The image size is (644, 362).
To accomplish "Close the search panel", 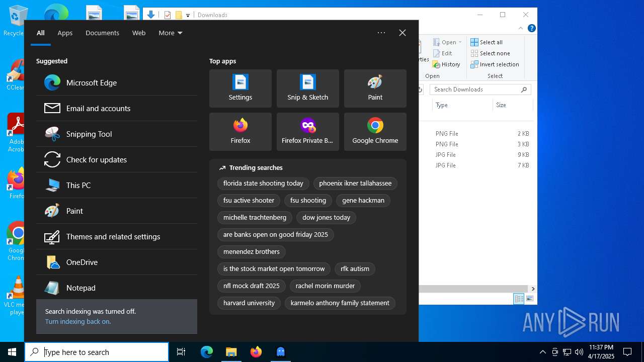I will click(x=403, y=33).
